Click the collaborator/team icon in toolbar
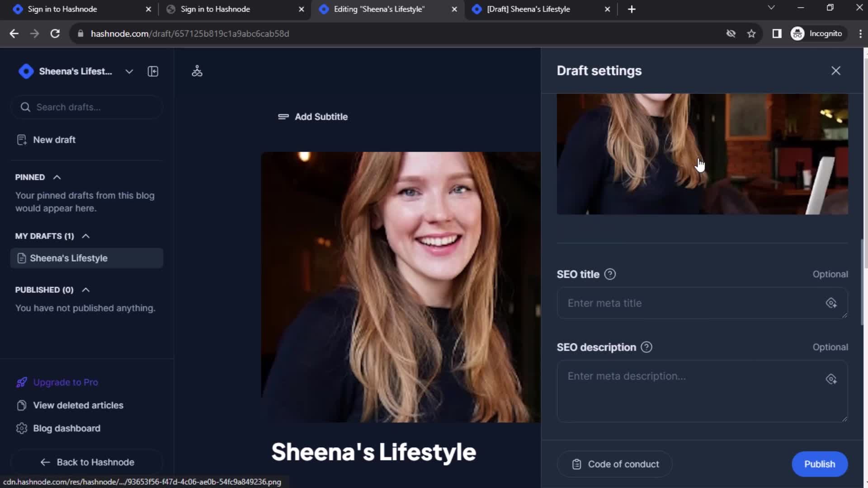 click(x=197, y=71)
